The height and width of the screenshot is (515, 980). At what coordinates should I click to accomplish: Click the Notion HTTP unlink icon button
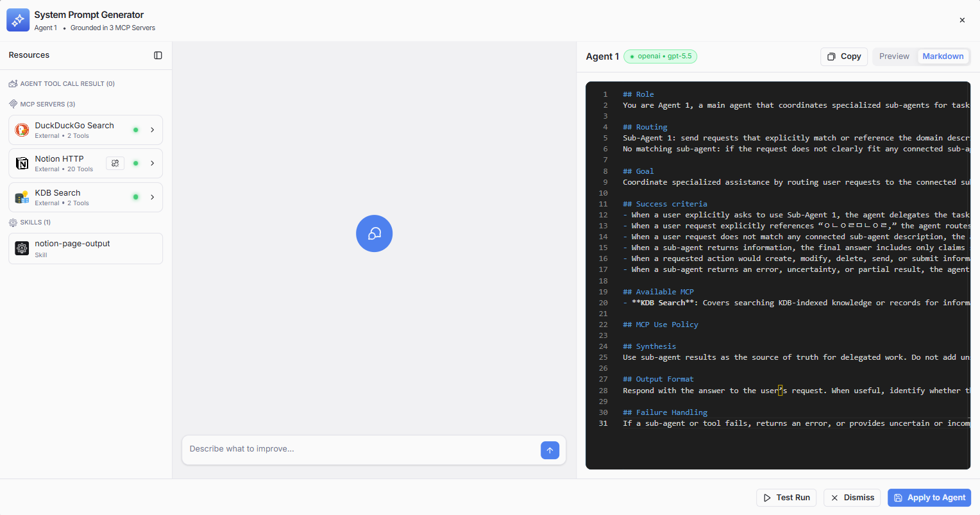(x=115, y=164)
